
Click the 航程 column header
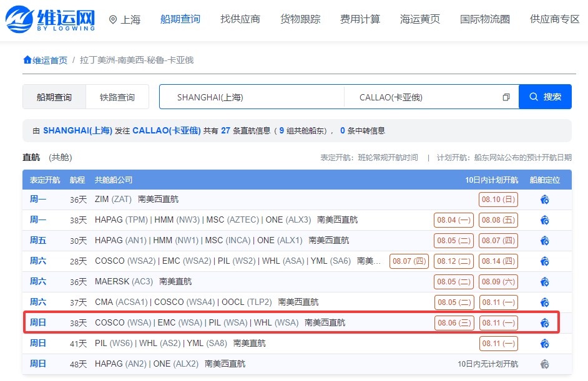(77, 180)
